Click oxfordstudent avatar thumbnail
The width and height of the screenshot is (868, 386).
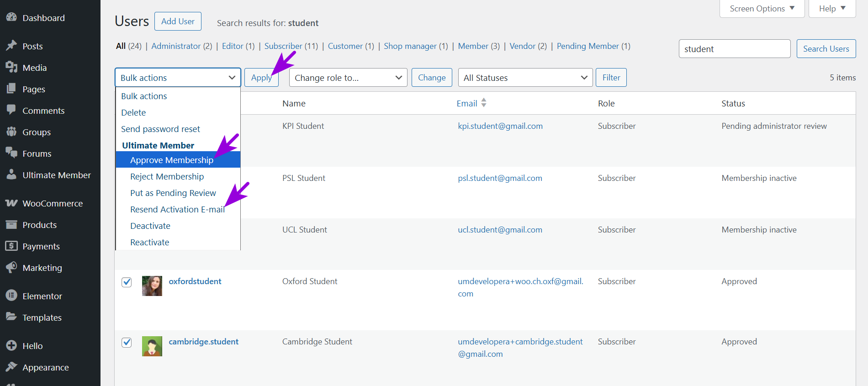coord(152,286)
